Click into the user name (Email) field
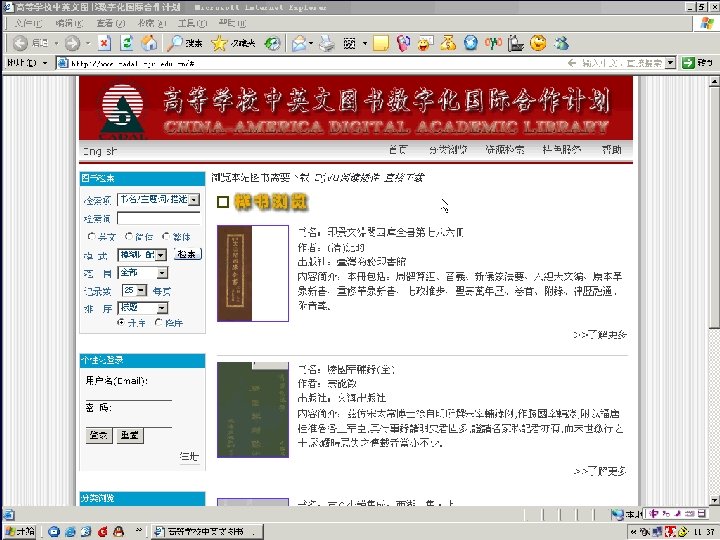This screenshot has height=540, width=720. 129,394
